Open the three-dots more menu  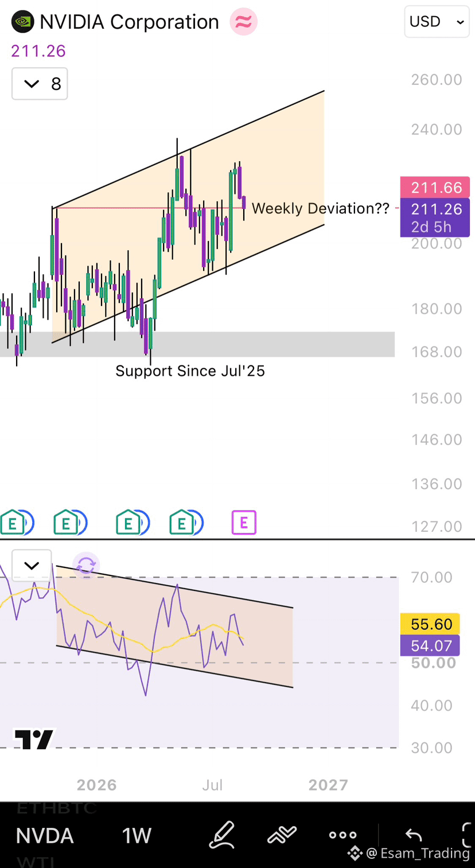coord(342,835)
